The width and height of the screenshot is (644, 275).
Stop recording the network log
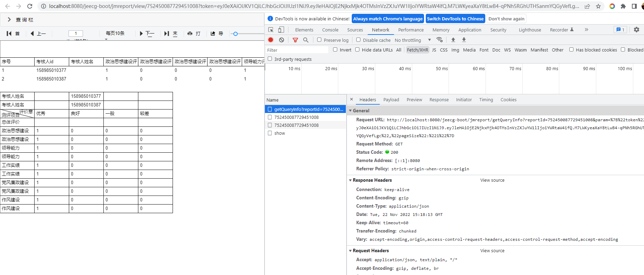[x=271, y=40]
